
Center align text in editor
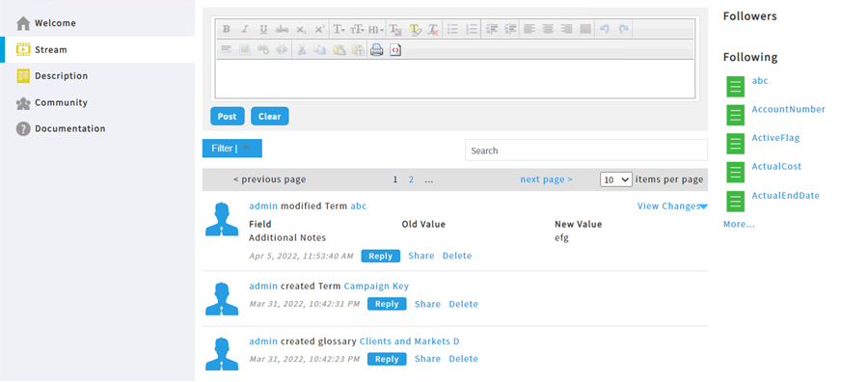(548, 29)
